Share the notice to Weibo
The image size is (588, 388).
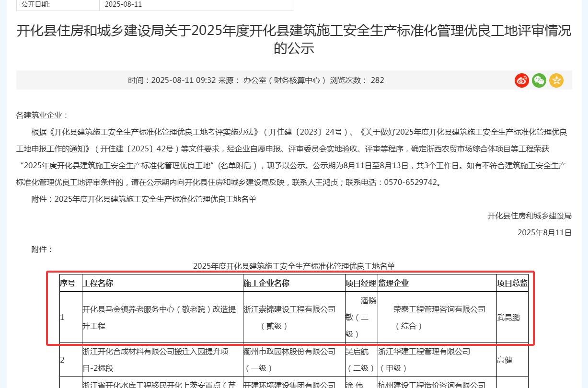tap(521, 80)
